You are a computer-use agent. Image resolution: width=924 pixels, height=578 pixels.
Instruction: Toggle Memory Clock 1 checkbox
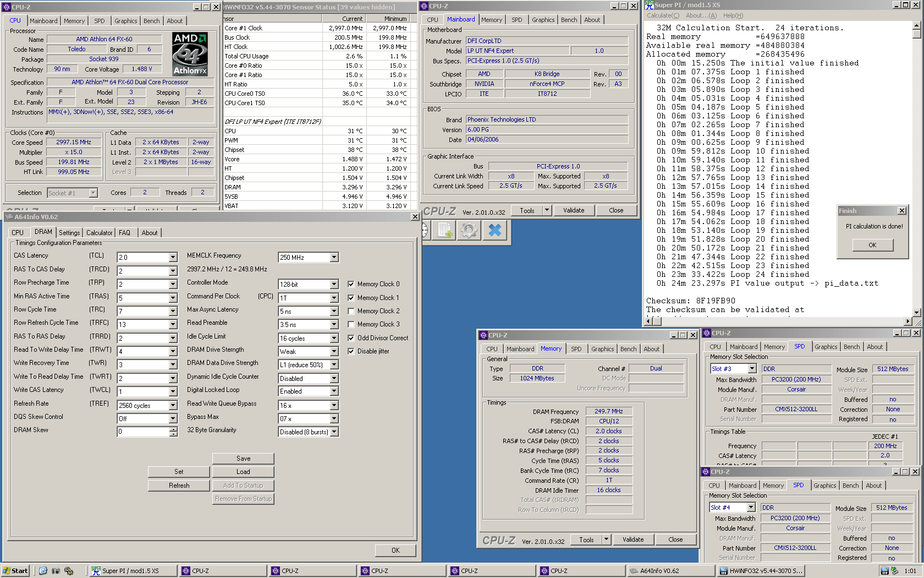(x=351, y=298)
